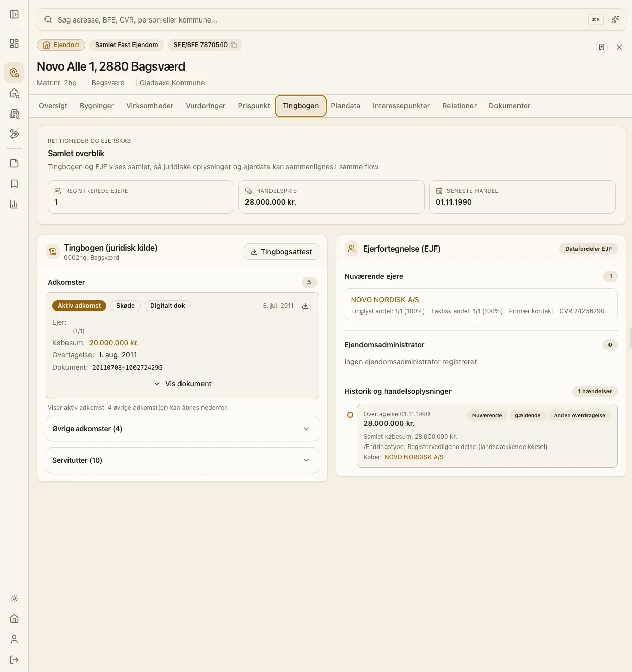
Task: Click the Skøde tag
Action: [x=125, y=306]
